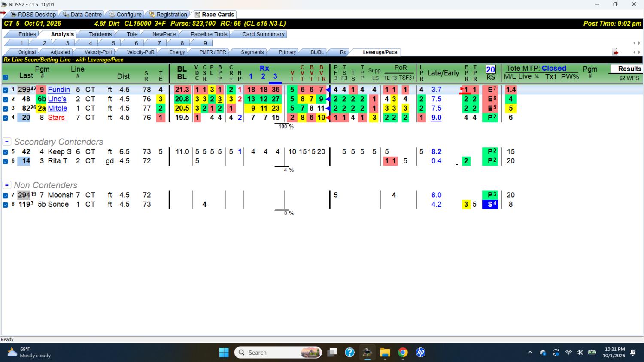This screenshot has height=362, width=644.
Task: Collapse the Non Contenders group
Action: point(7,185)
